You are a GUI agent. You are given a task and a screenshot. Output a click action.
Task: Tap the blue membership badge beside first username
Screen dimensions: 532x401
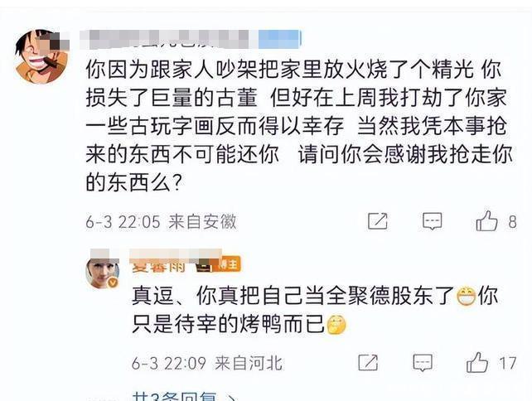[279, 39]
